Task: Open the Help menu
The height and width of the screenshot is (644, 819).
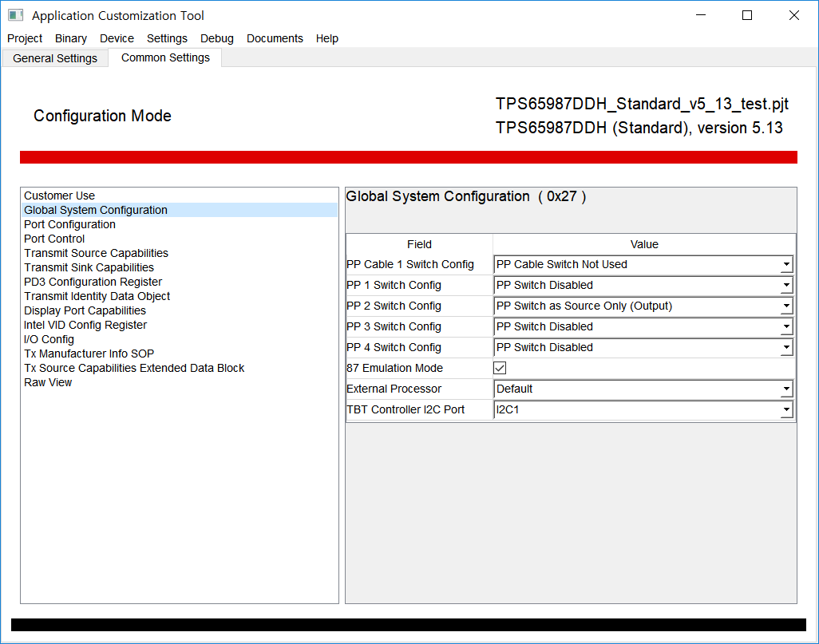Action: tap(327, 38)
